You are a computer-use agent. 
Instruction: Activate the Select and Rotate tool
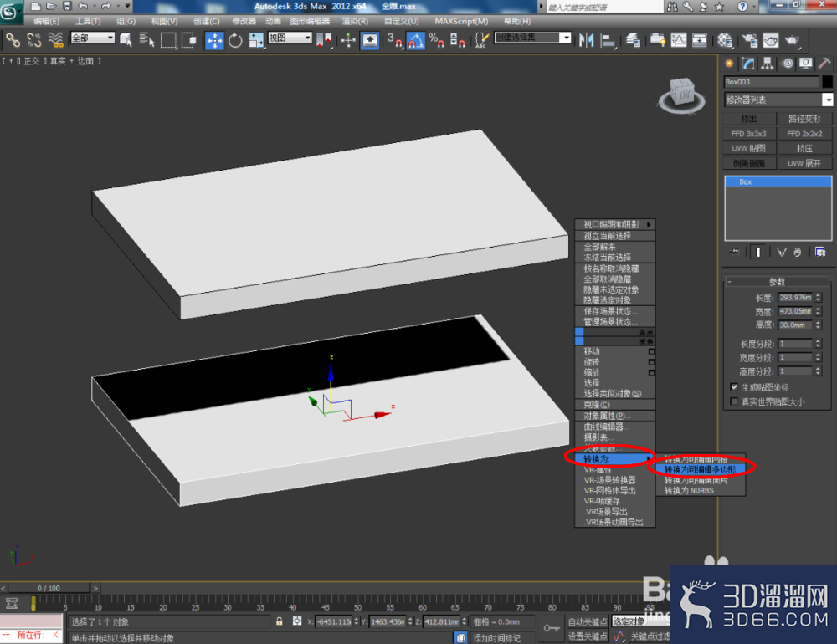coord(235,40)
